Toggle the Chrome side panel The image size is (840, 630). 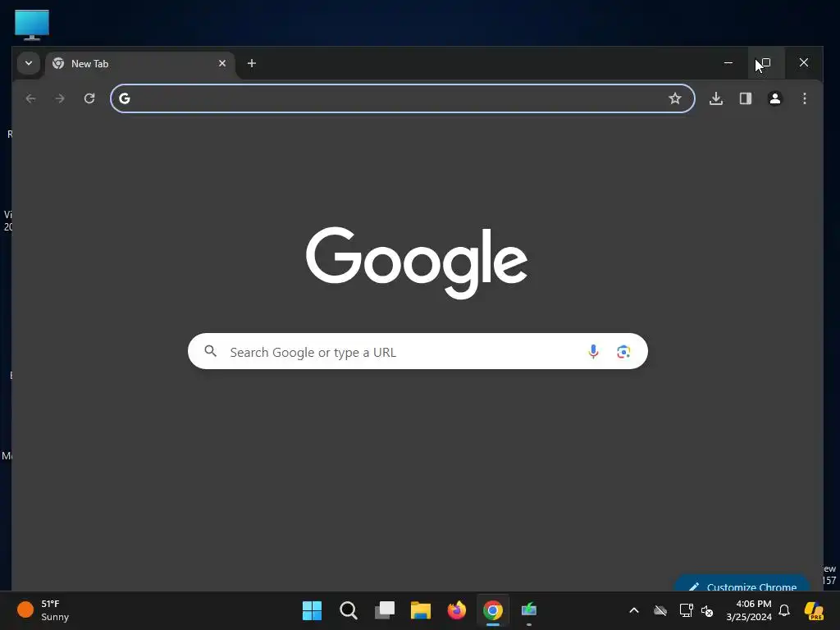pos(745,98)
